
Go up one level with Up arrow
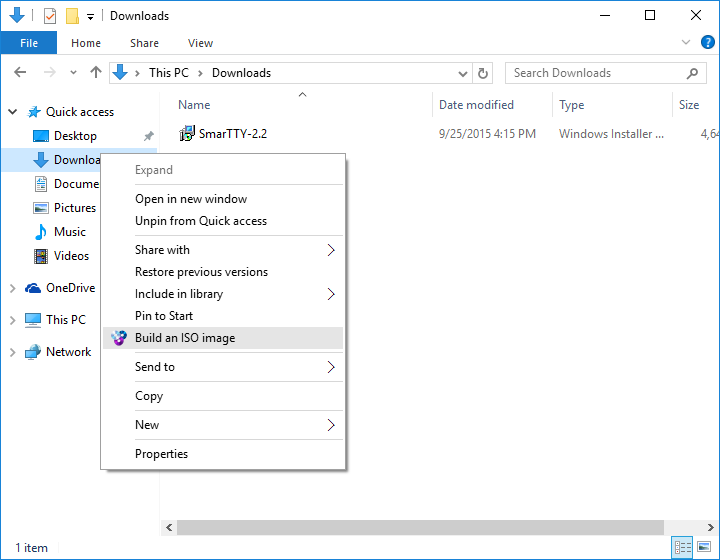(96, 73)
